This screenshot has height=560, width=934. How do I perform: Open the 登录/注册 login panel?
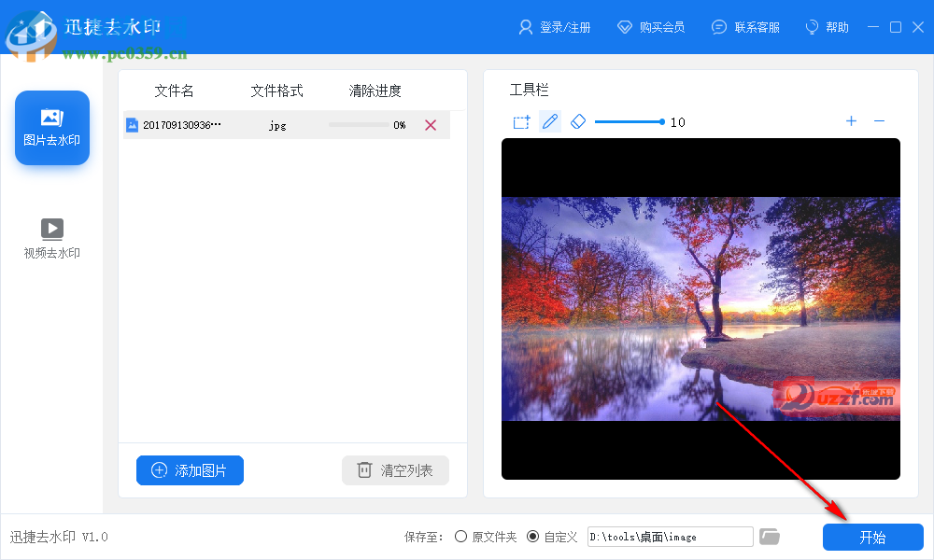point(556,27)
